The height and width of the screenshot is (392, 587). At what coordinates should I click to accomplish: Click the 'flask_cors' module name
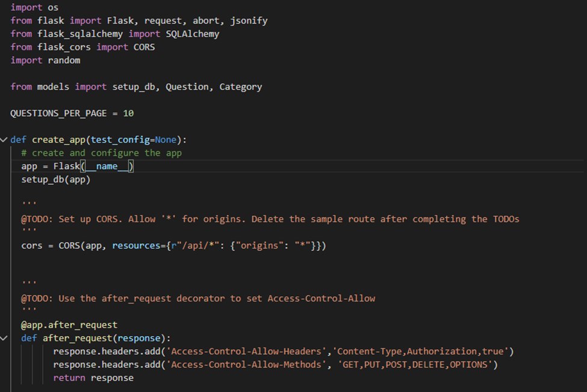click(64, 47)
